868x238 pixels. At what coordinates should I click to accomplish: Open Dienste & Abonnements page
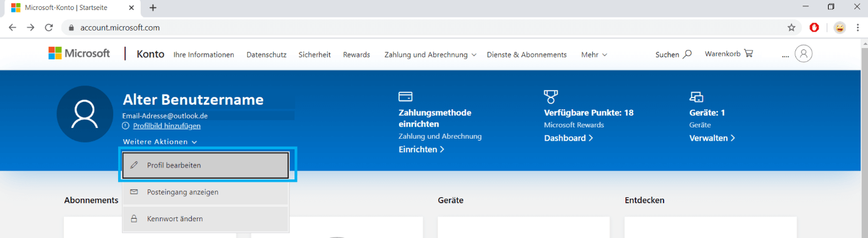point(527,54)
